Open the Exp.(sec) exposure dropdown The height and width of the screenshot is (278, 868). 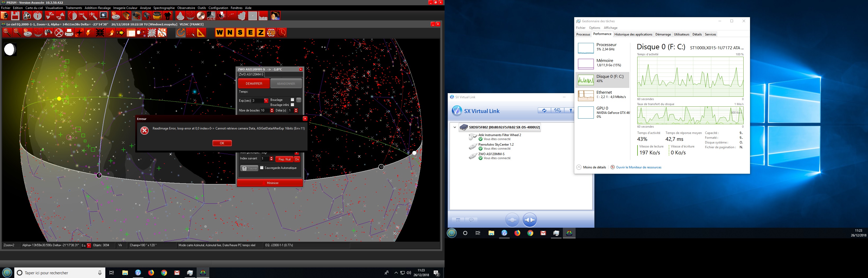tap(266, 101)
